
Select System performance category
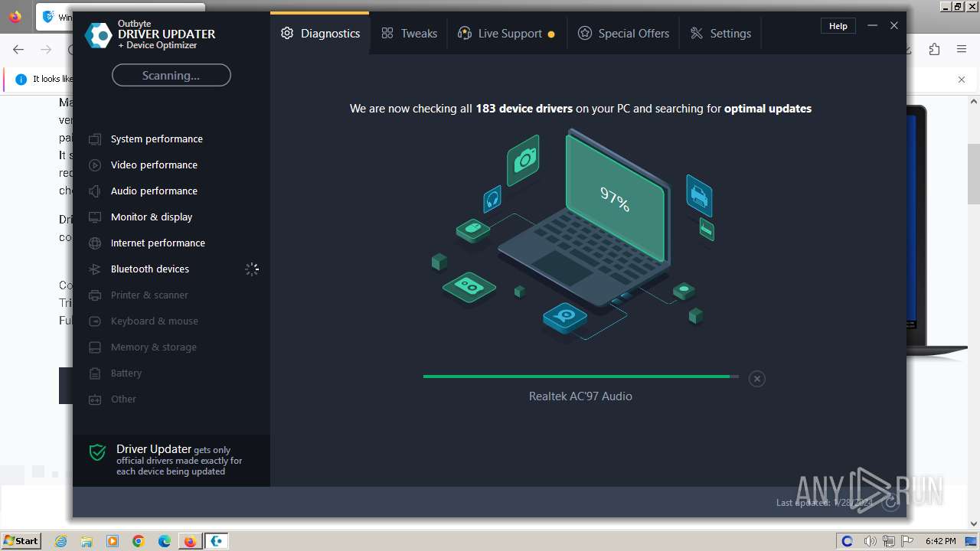pyautogui.click(x=156, y=139)
